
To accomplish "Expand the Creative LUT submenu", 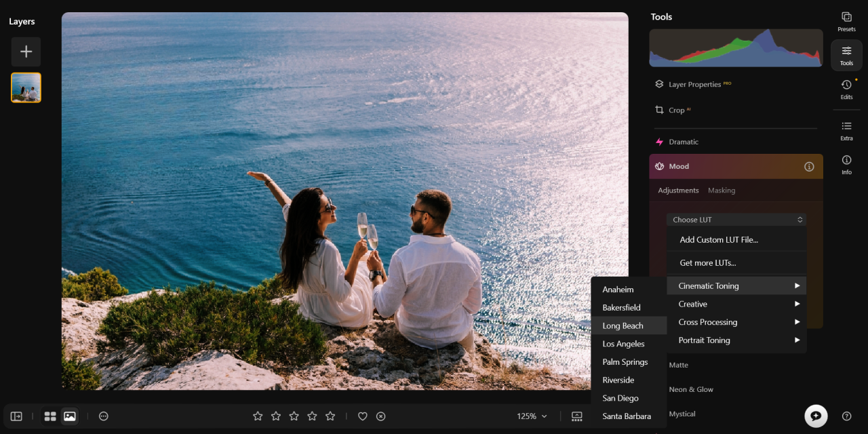I will [x=737, y=304].
